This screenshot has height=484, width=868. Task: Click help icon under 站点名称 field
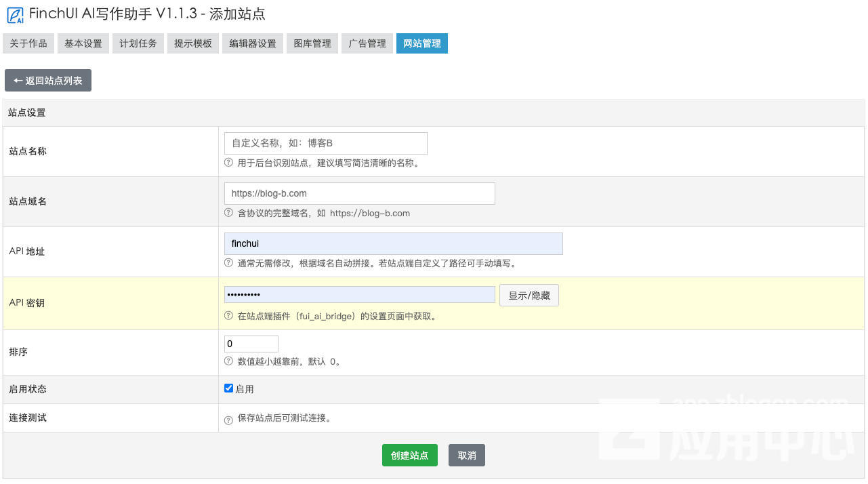click(x=228, y=163)
